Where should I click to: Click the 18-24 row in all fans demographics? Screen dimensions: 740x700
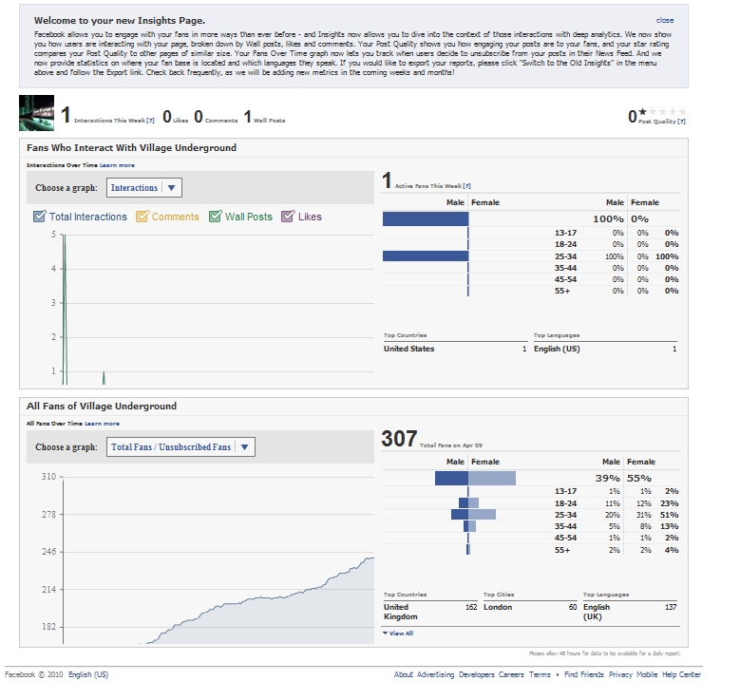(531, 503)
